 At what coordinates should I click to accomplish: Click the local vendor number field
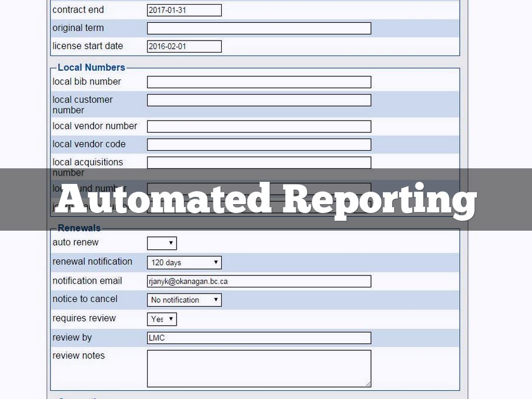coord(259,126)
